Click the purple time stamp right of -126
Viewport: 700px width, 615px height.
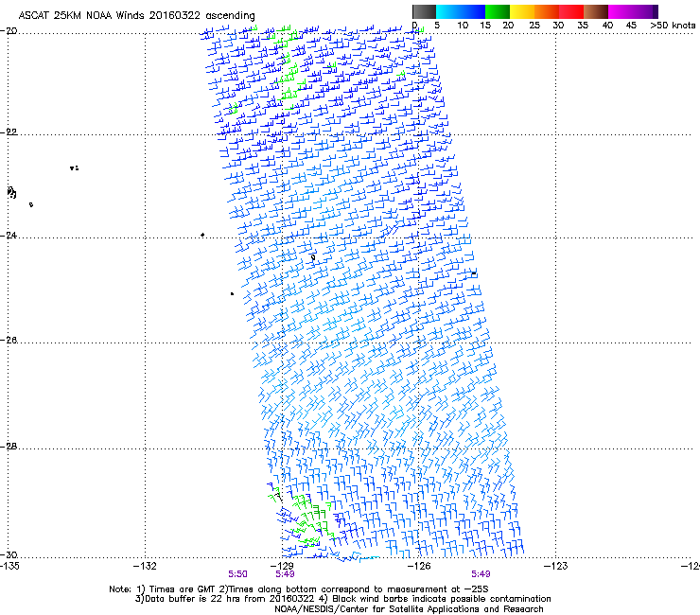(481, 574)
